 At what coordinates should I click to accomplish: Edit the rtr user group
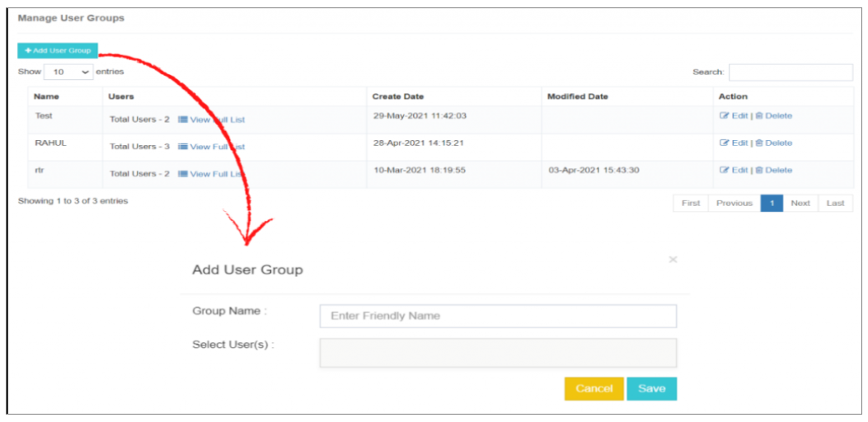pyautogui.click(x=734, y=170)
